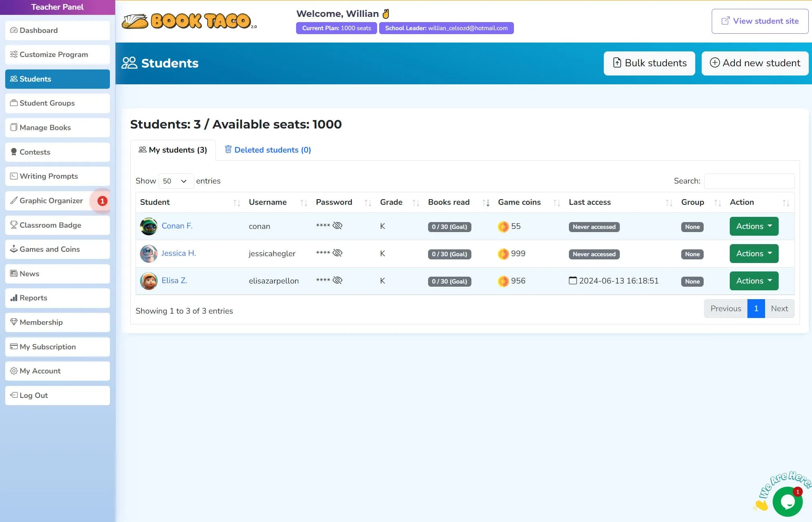Expand Actions dropdown for Conan F.

[754, 226]
